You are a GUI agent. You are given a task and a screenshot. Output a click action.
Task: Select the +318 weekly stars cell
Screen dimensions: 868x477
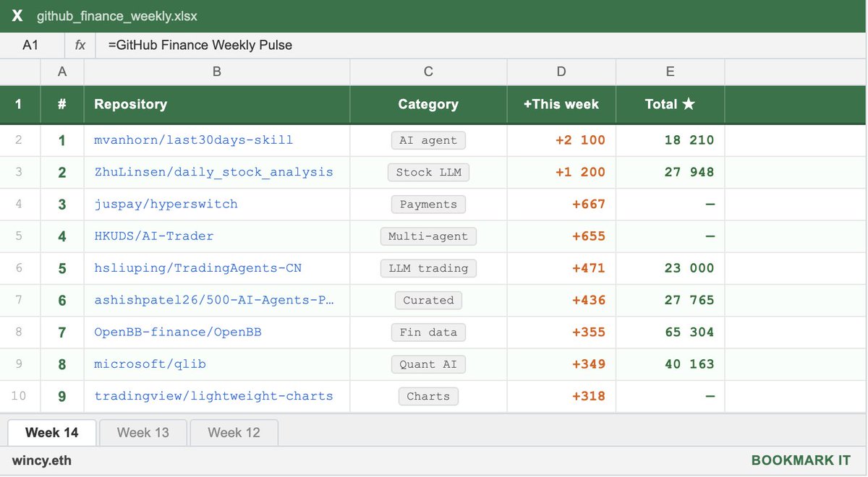[561, 396]
